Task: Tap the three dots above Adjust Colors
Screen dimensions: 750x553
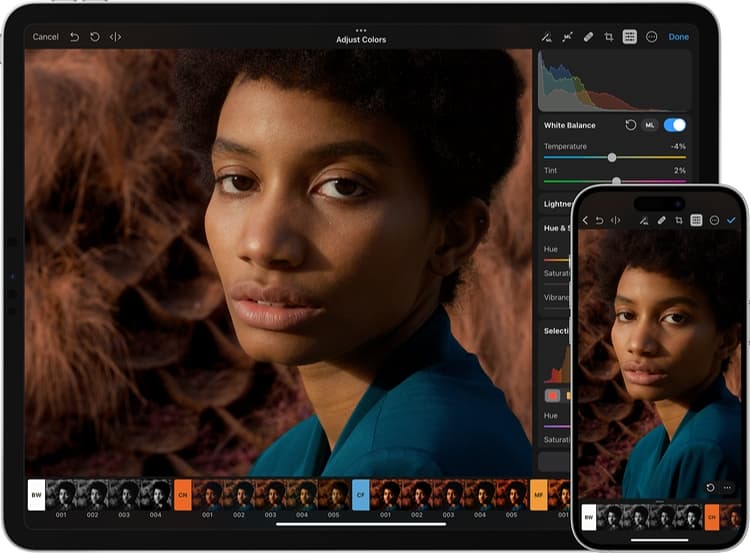Action: click(361, 30)
